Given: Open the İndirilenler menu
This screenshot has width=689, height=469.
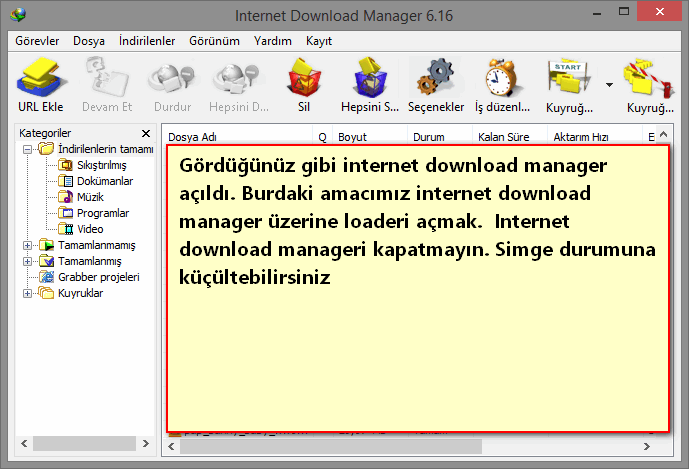Looking at the screenshot, I should pos(147,41).
